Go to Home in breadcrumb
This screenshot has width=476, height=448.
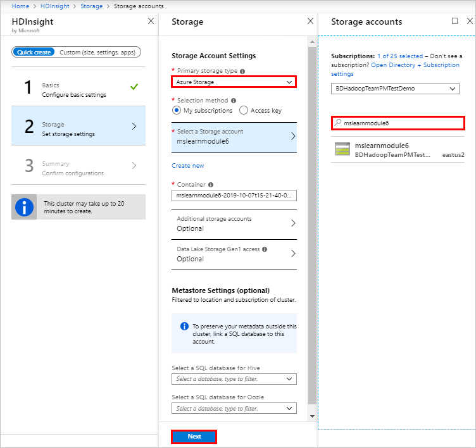(20, 6)
